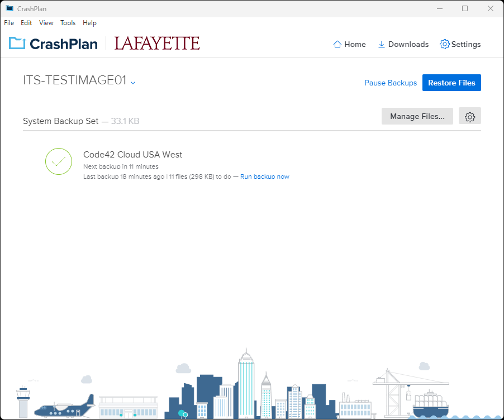This screenshot has width=504, height=420.
Task: Open the Edit menu
Action: click(26, 23)
